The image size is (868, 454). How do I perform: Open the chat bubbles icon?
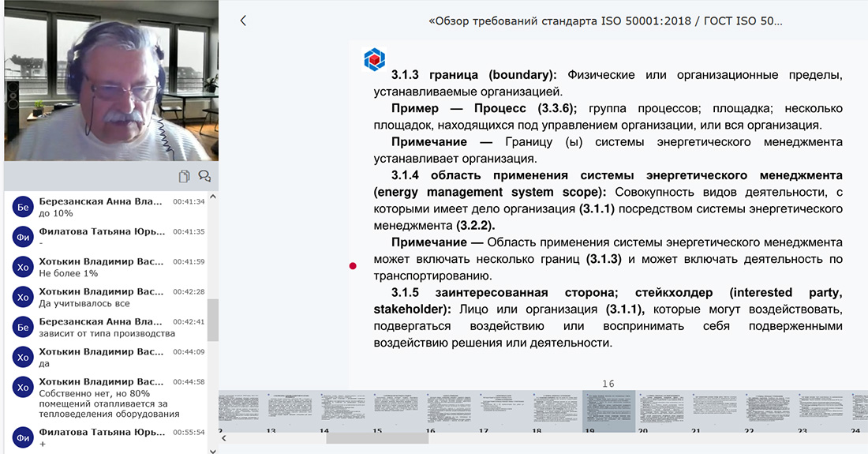[x=204, y=176]
